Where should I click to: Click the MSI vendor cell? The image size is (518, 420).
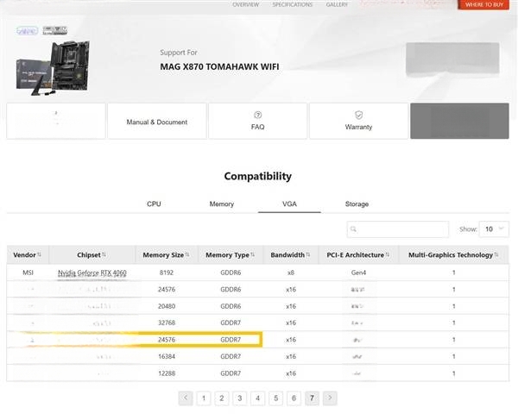tap(28, 273)
